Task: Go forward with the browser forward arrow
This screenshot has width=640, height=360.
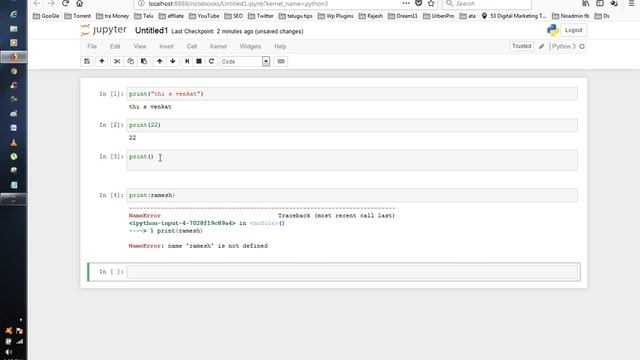Action: [x=51, y=3]
